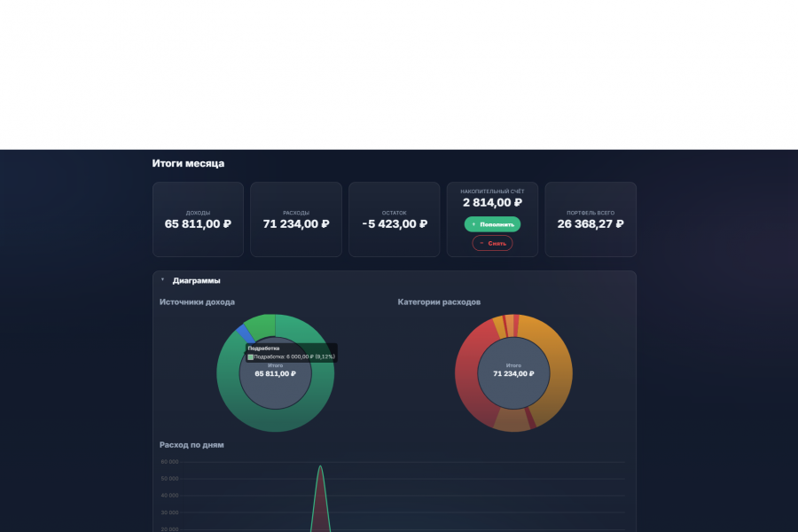This screenshot has width=798, height=532.
Task: Click the Накопительный счёт value 2 814,00 ₽
Action: click(x=492, y=203)
